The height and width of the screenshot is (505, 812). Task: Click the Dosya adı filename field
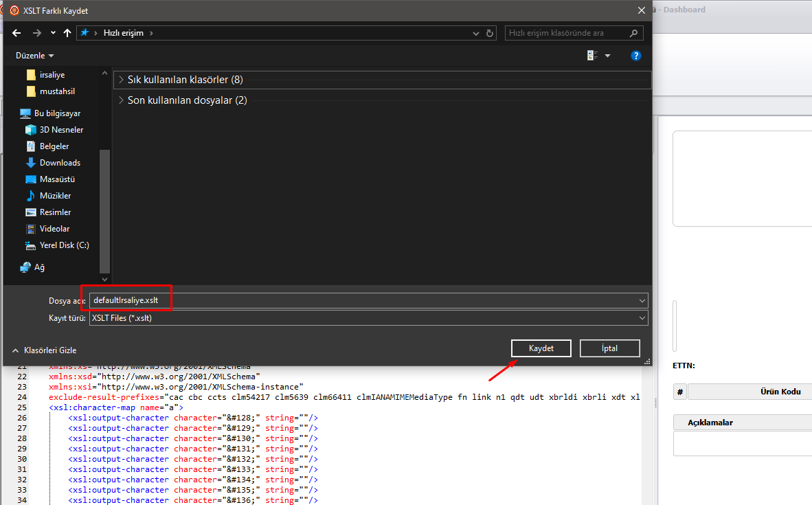368,300
